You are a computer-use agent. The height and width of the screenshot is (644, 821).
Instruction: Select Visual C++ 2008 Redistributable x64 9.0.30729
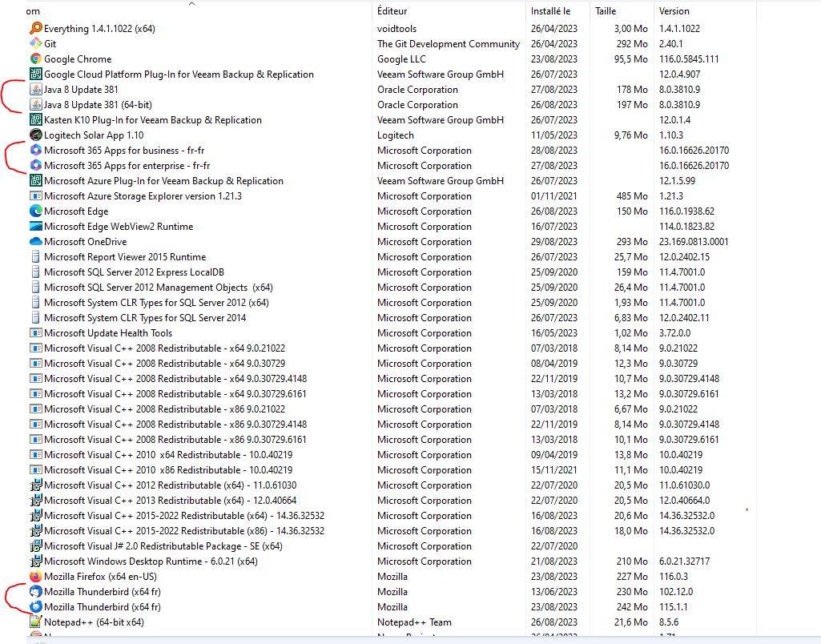(164, 363)
